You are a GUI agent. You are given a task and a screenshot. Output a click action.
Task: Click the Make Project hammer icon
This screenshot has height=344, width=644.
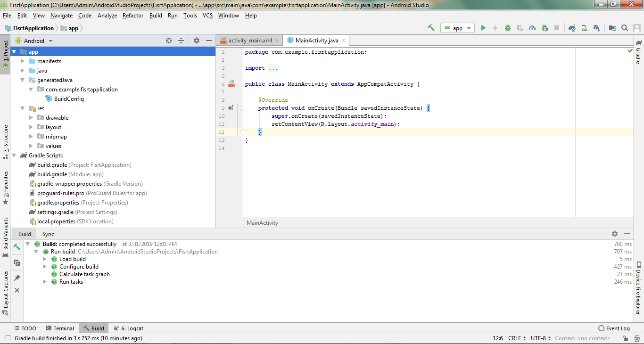431,28
